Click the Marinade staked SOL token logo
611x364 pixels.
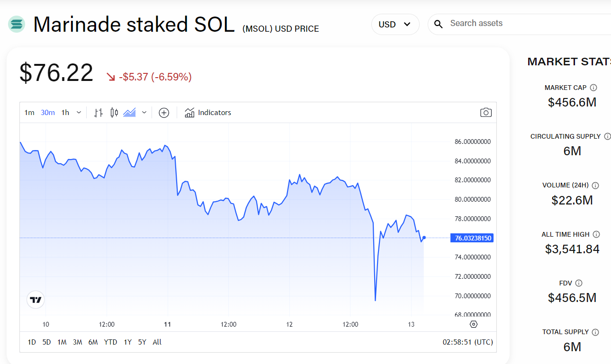[x=16, y=23]
